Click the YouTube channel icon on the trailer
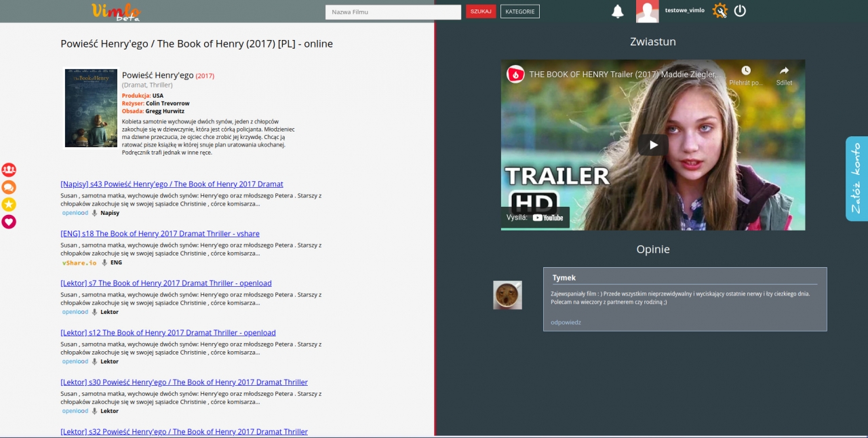The width and height of the screenshot is (868, 438). click(516, 75)
